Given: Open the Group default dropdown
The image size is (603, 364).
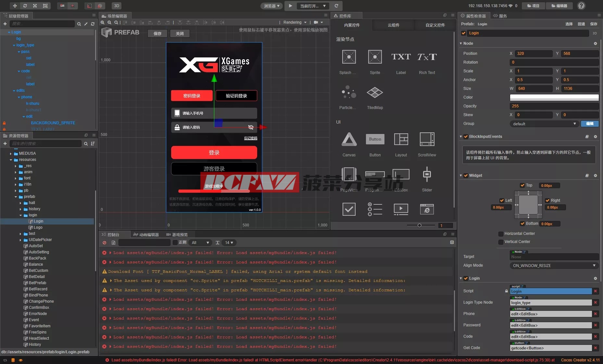Looking at the screenshot, I should (544, 124).
